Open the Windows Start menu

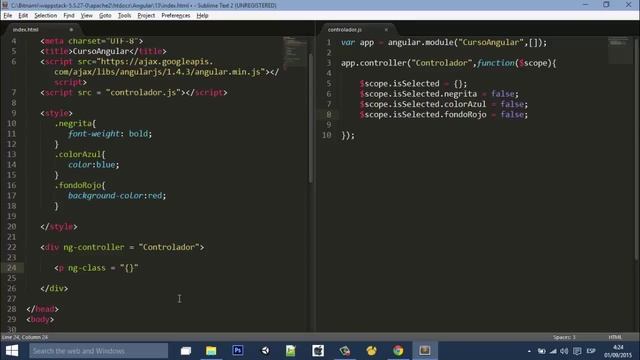(12, 351)
